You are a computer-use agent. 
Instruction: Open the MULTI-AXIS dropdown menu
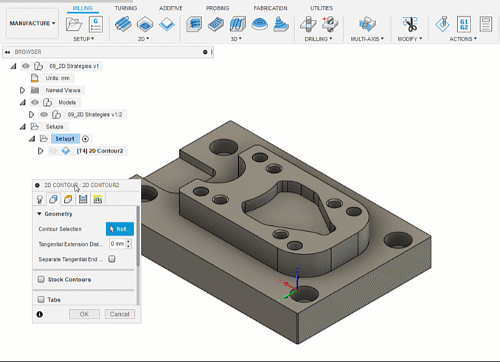(x=367, y=39)
